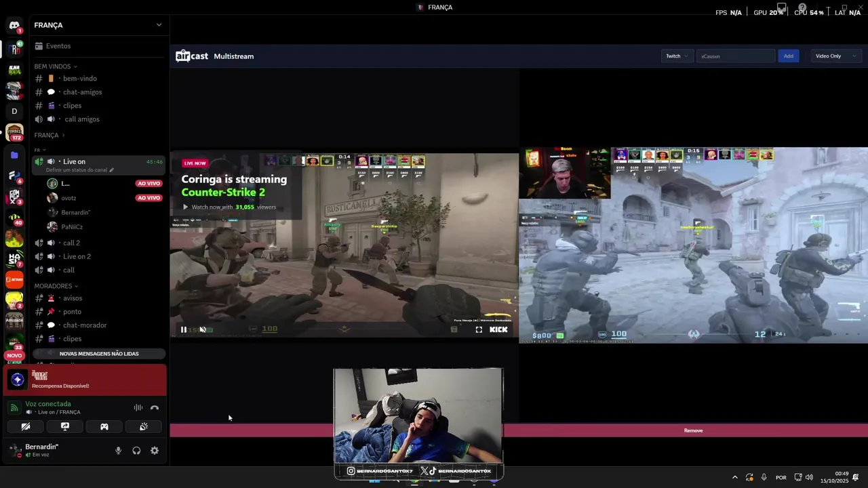
Task: Click the Add stream button
Action: tap(789, 56)
